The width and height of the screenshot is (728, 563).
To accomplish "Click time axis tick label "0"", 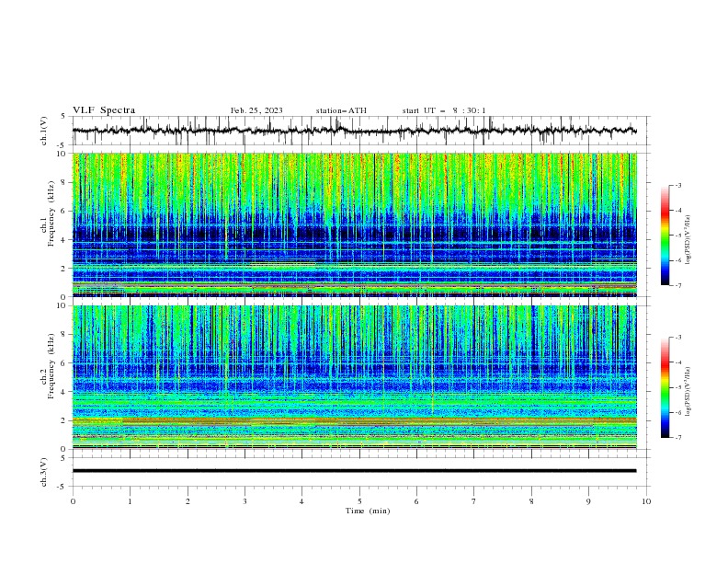I will click(73, 501).
